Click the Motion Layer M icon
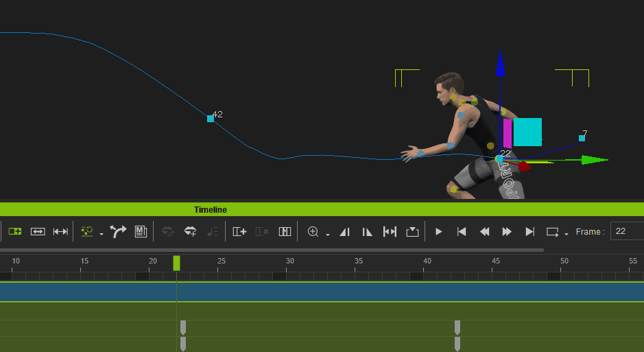Image resolution: width=644 pixels, height=352 pixels. 141,232
